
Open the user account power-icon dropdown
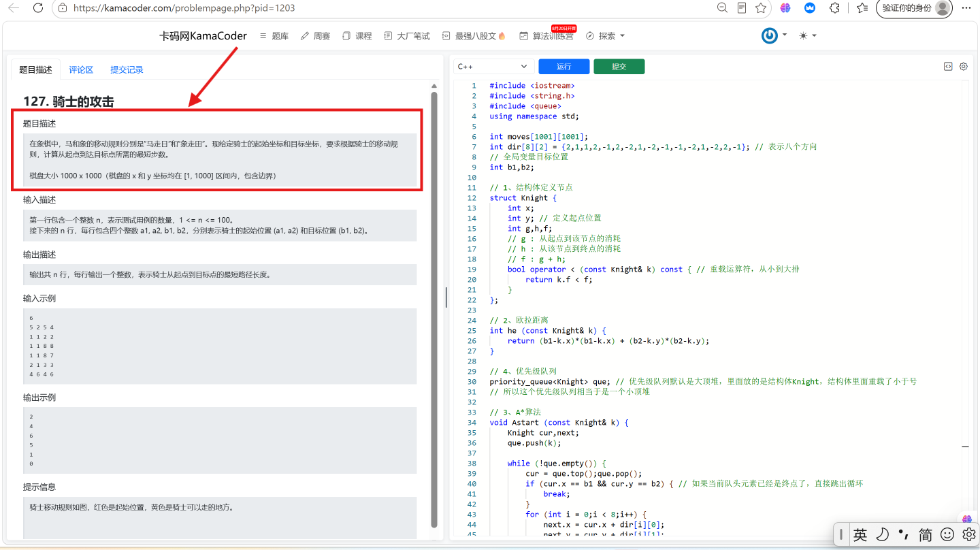pyautogui.click(x=774, y=35)
